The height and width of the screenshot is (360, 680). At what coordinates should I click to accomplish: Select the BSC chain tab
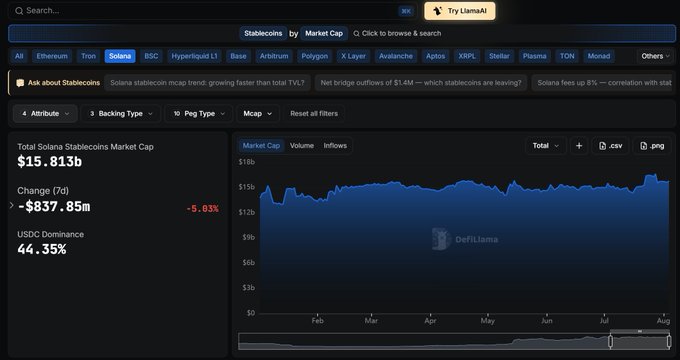click(x=151, y=56)
